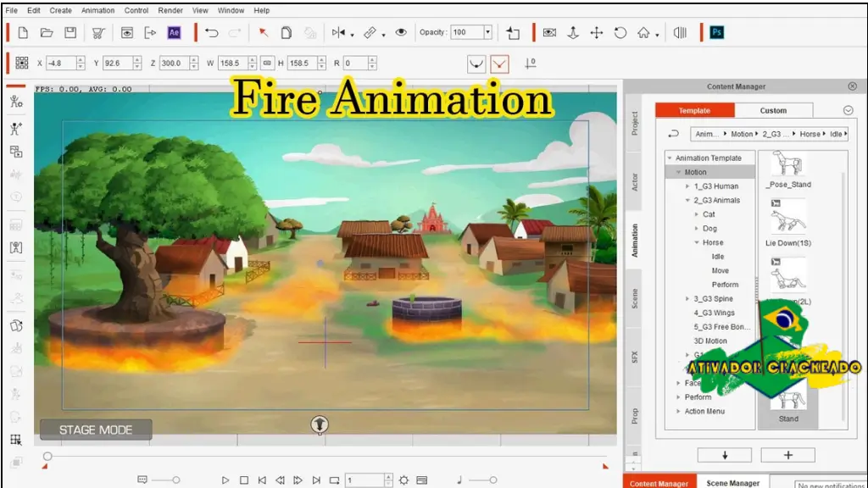Select the SFX side tab

634,358
